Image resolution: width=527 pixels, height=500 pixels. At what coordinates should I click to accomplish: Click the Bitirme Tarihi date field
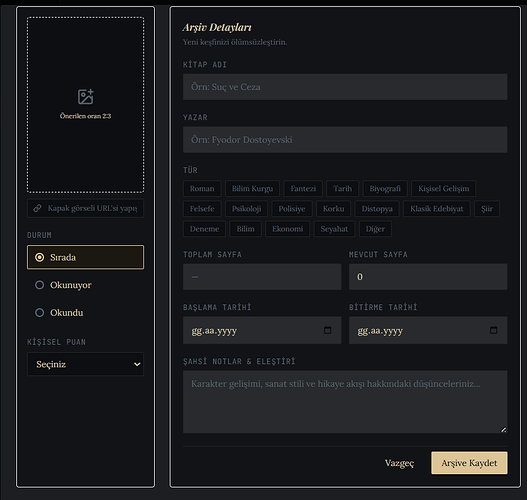(x=428, y=330)
